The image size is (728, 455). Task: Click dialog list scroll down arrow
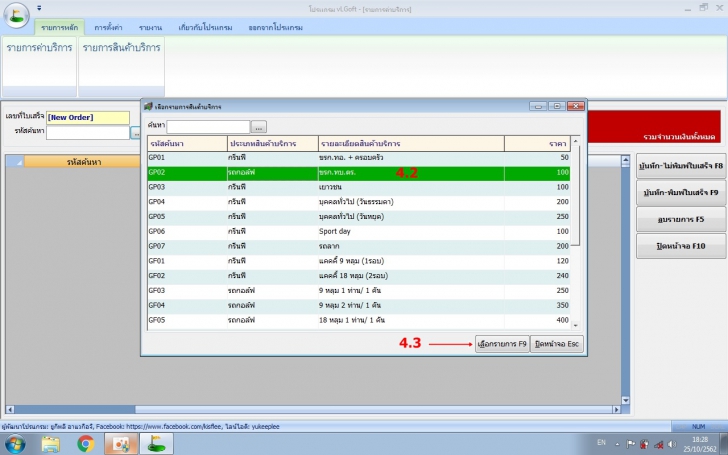click(576, 326)
